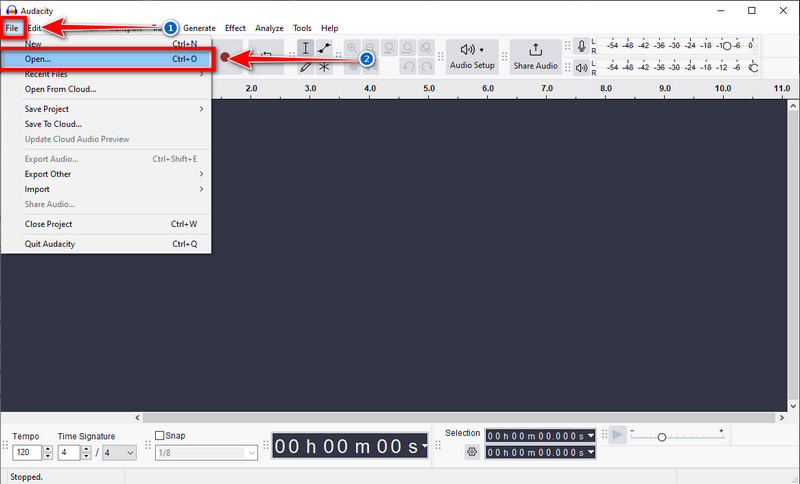Image resolution: width=800 pixels, height=484 pixels.
Task: Click the tempo value field 120
Action: click(x=27, y=452)
